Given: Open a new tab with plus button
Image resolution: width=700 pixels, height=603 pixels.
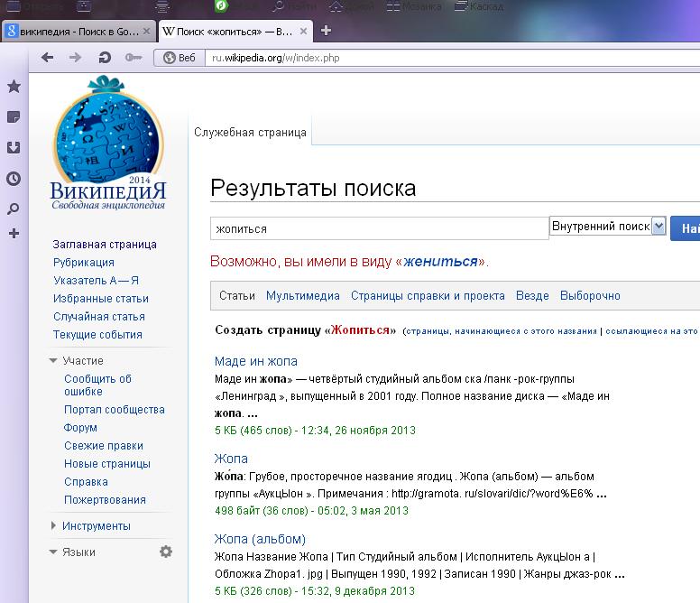Looking at the screenshot, I should tap(327, 30).
